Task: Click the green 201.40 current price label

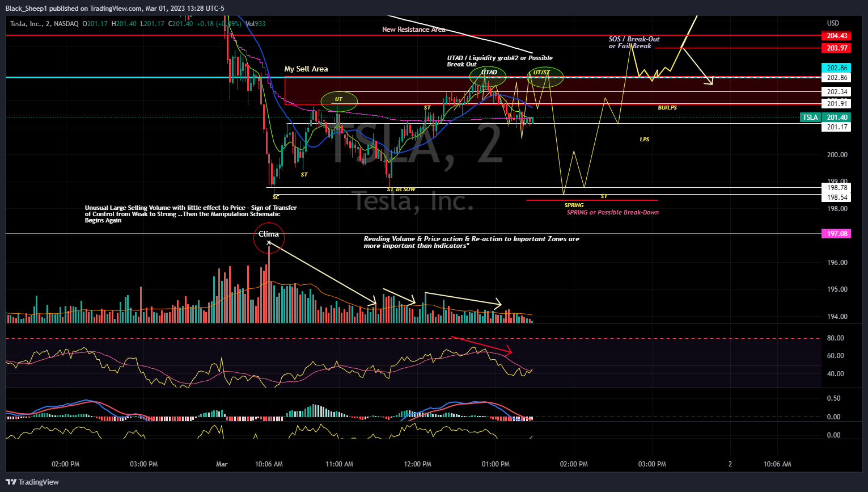Action: (x=836, y=117)
